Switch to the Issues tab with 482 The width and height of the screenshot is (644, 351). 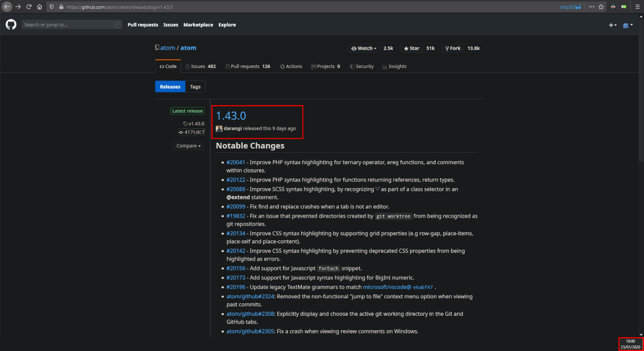coord(201,66)
